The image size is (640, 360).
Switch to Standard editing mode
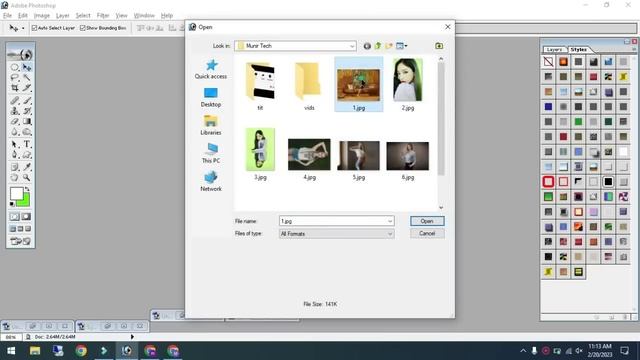(15, 217)
